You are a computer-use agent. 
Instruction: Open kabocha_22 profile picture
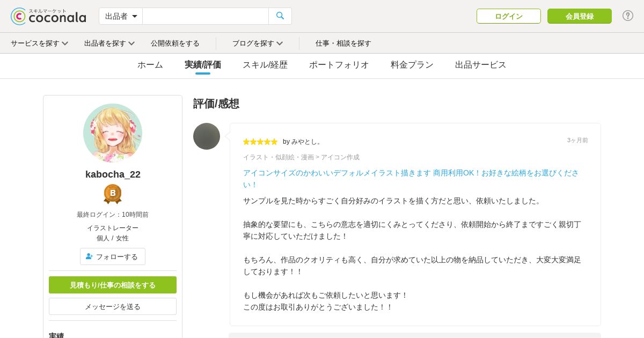(x=113, y=133)
